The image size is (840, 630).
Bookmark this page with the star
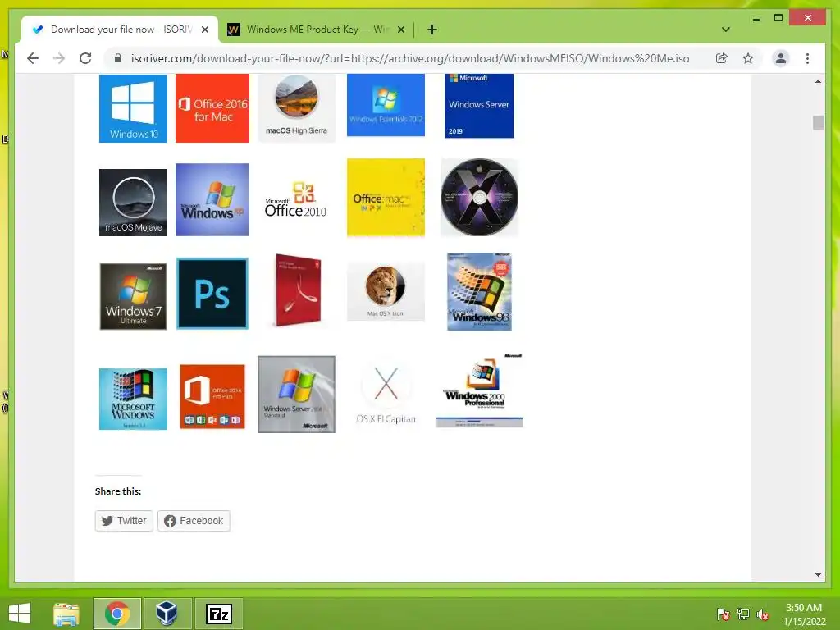[748, 58]
